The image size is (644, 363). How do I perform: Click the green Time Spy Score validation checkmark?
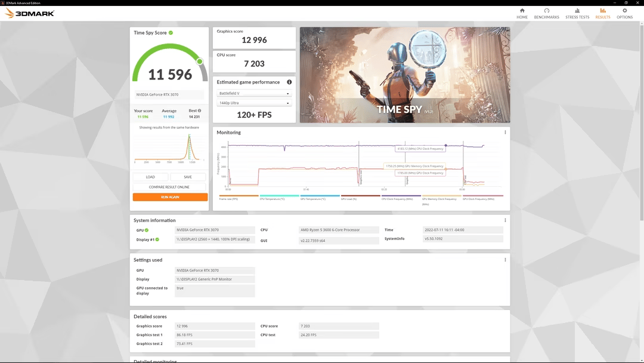click(x=171, y=32)
